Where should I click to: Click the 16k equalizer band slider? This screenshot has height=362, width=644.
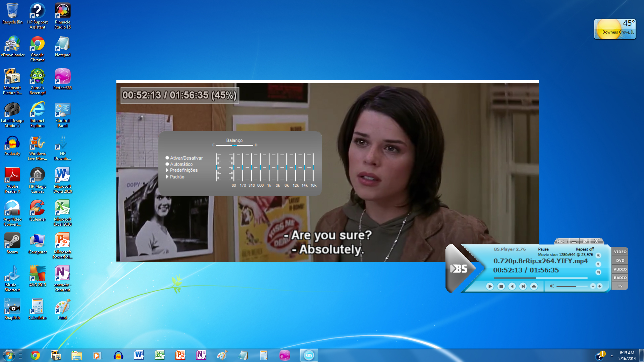coord(313,167)
